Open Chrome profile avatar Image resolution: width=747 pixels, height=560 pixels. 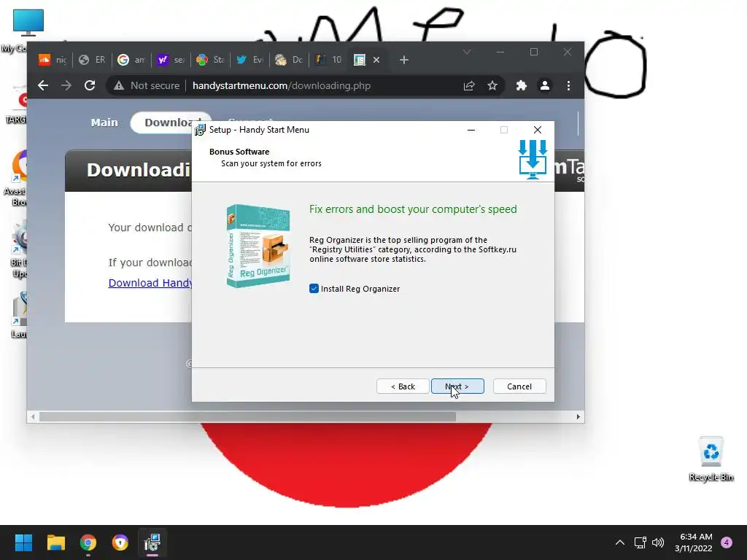click(x=544, y=86)
